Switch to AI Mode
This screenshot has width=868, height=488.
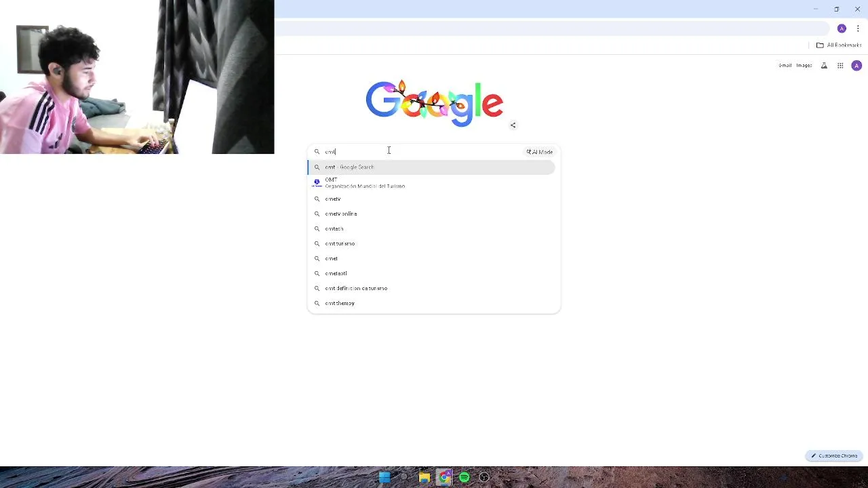point(540,152)
